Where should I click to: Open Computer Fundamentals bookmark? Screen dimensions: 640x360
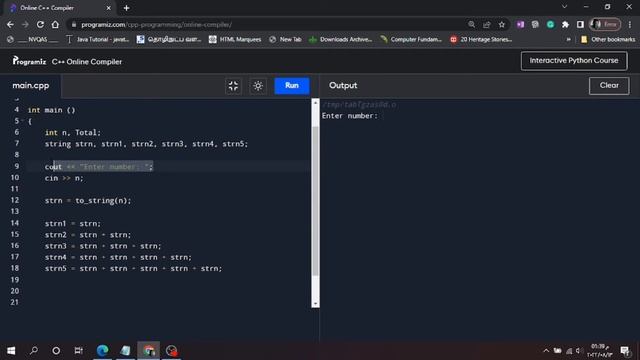(x=411, y=39)
